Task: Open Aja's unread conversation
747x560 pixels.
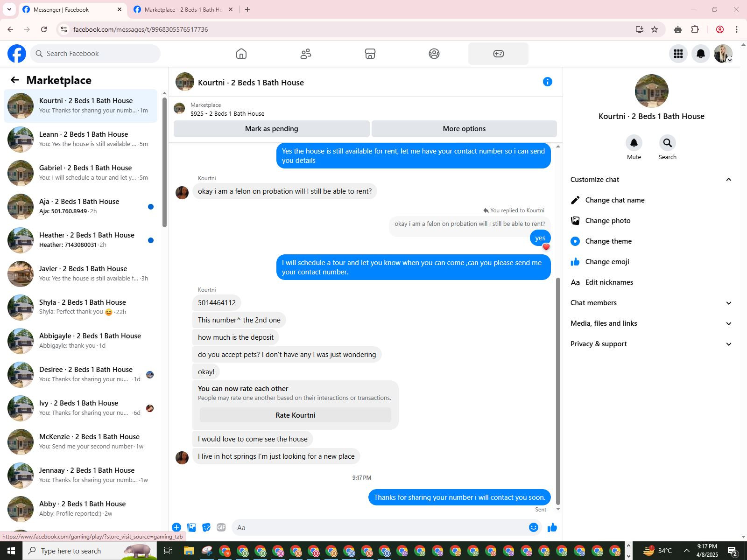Action: pyautogui.click(x=80, y=206)
